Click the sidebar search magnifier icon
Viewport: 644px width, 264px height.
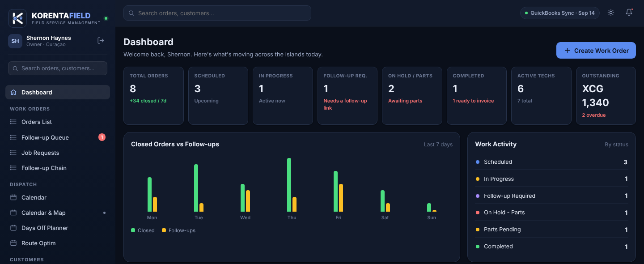[x=16, y=68]
